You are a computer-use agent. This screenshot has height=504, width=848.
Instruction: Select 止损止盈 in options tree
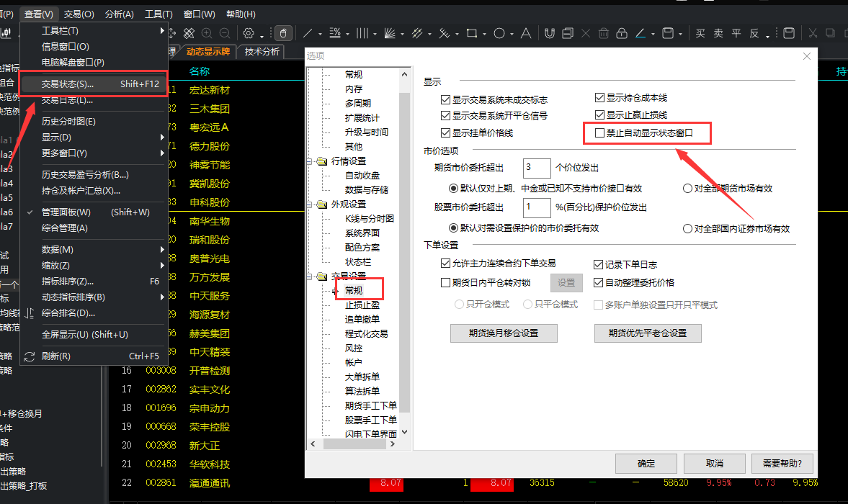(x=362, y=305)
